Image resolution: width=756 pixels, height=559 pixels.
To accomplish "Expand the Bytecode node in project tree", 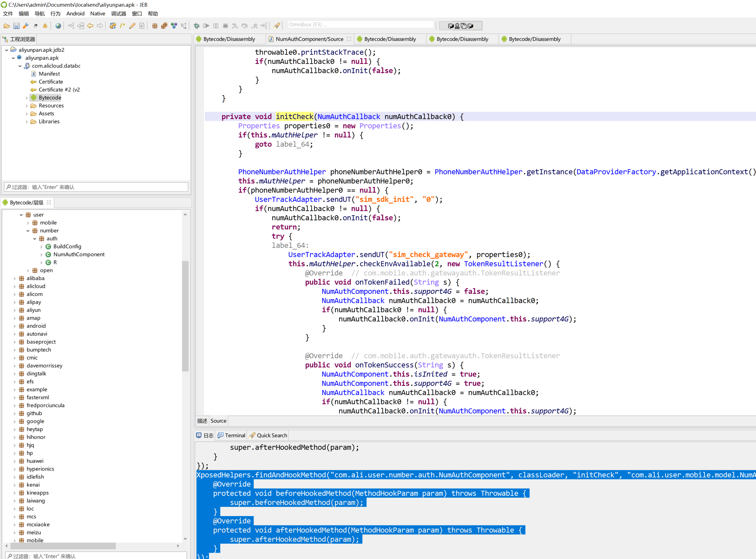I will [27, 98].
